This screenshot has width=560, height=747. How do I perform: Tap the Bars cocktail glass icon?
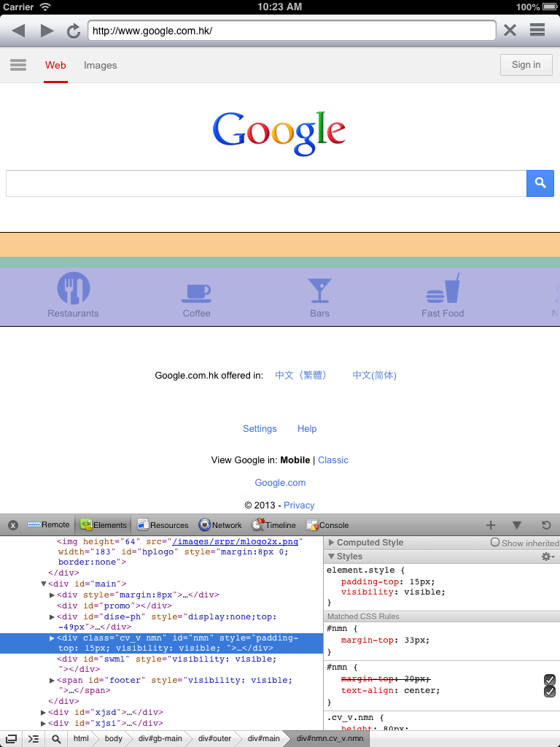tap(319, 290)
